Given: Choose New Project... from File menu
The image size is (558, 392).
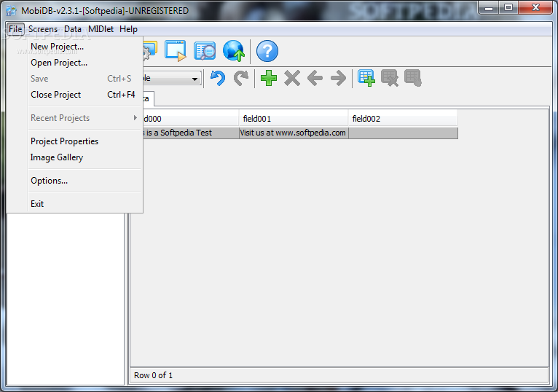Looking at the screenshot, I should click(85, 47).
